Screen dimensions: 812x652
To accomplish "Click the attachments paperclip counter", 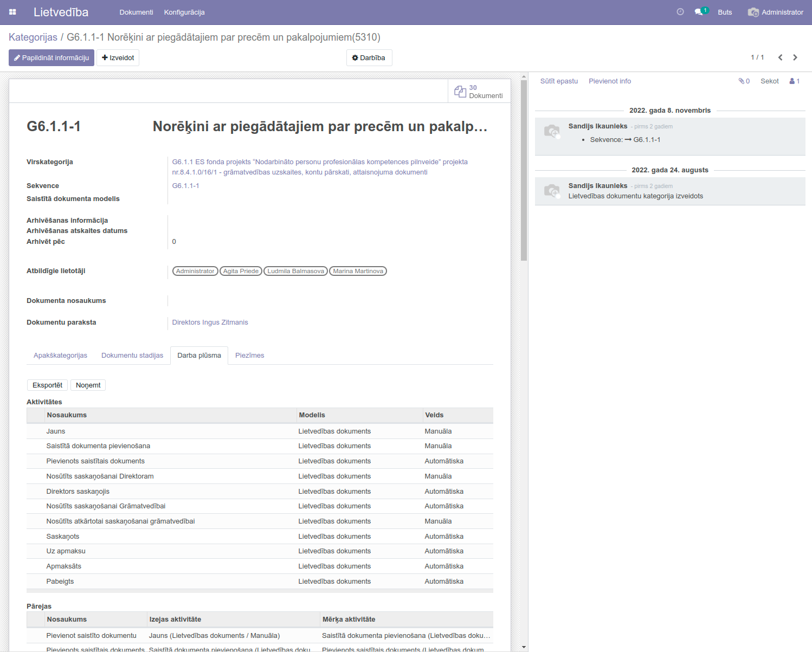I will pyautogui.click(x=744, y=81).
